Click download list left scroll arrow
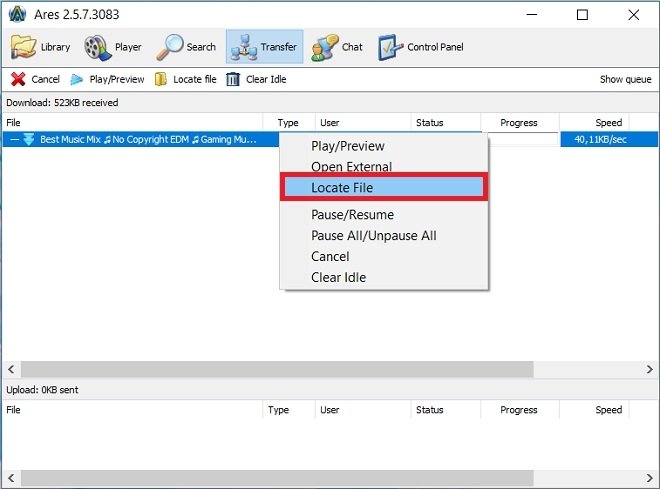The width and height of the screenshot is (660, 489). (11, 369)
